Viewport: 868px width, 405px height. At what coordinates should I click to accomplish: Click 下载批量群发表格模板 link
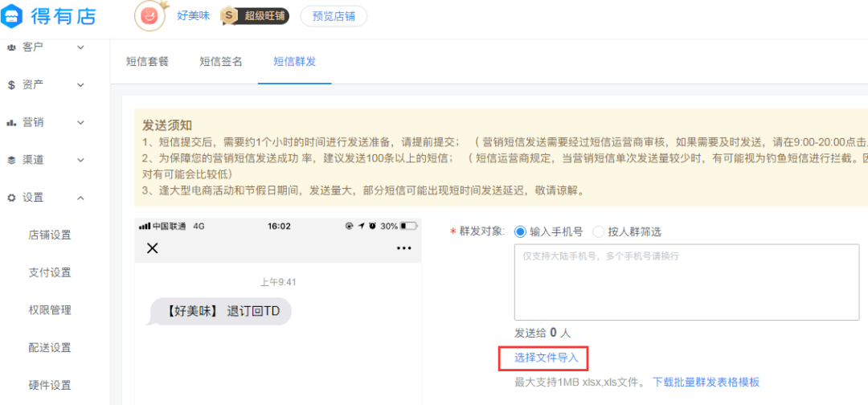tap(706, 382)
